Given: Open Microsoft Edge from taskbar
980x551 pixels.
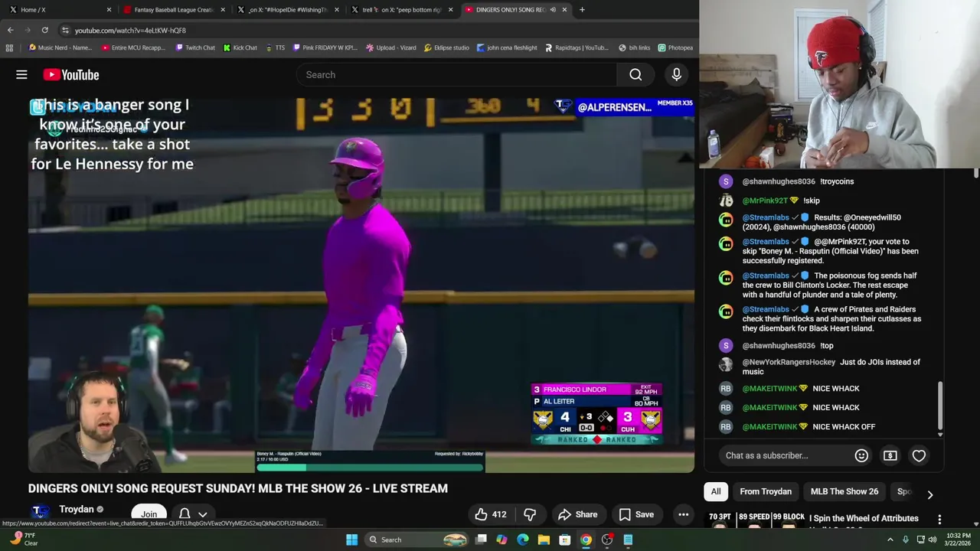Looking at the screenshot, I should pyautogui.click(x=522, y=540).
